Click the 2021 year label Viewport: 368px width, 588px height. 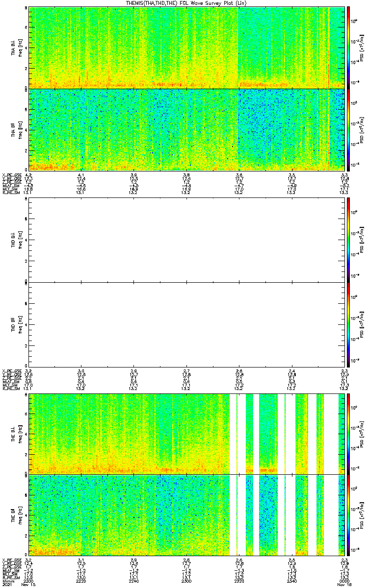(7, 585)
